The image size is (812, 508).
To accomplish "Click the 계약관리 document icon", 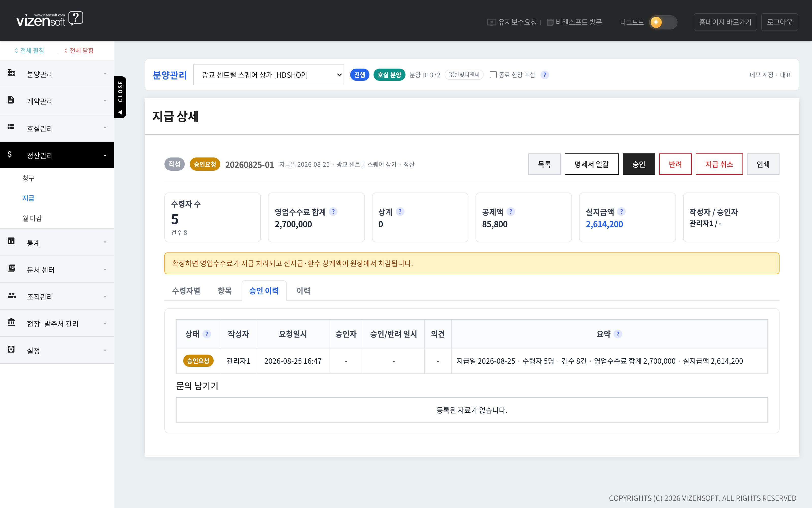I will [x=11, y=100].
